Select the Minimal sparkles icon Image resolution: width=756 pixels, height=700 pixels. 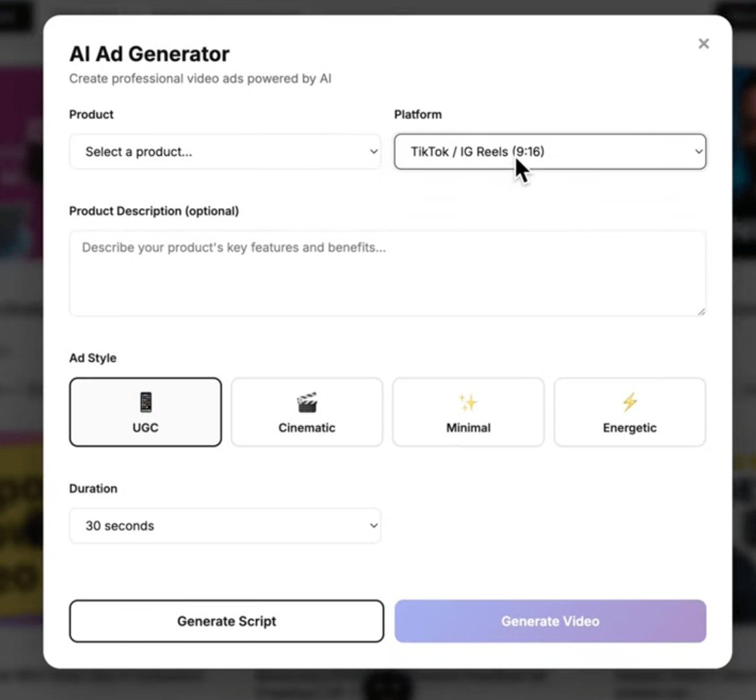(x=468, y=401)
